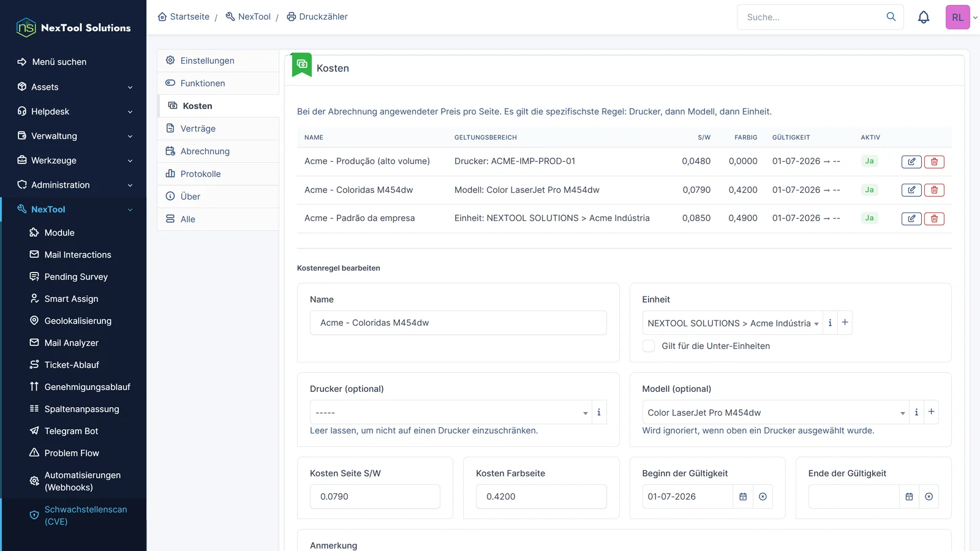Show info for the Drucker field
This screenshot has height=551, width=980.
(x=599, y=412)
